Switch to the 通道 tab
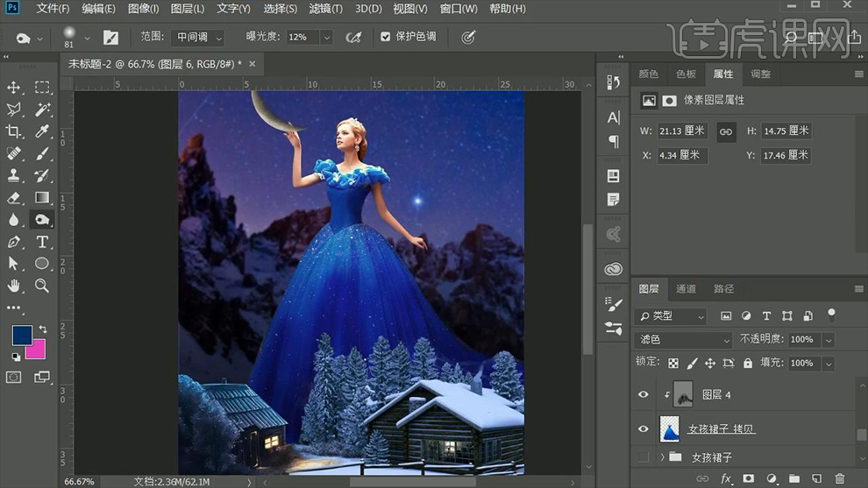This screenshot has width=868, height=488. click(686, 289)
